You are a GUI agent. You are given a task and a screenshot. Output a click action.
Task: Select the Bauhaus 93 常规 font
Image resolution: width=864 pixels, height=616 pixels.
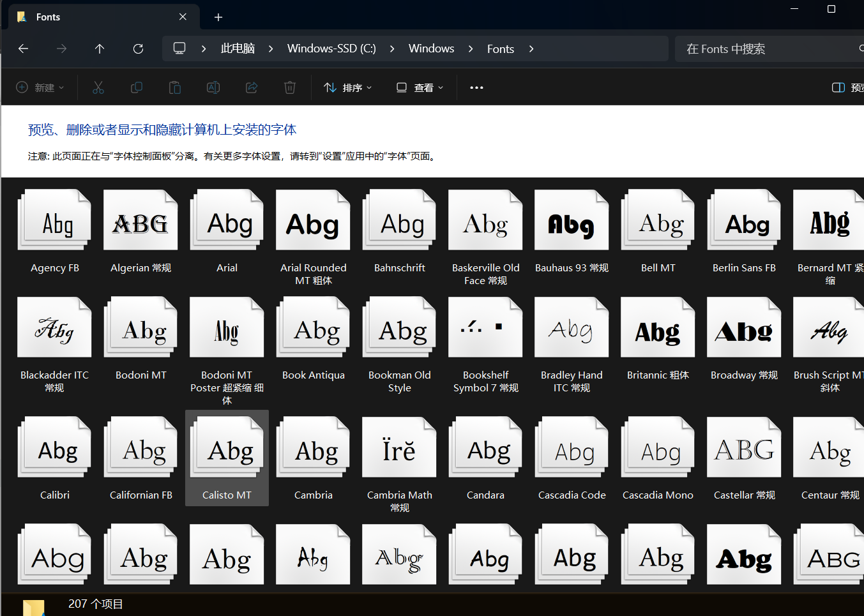pos(572,232)
